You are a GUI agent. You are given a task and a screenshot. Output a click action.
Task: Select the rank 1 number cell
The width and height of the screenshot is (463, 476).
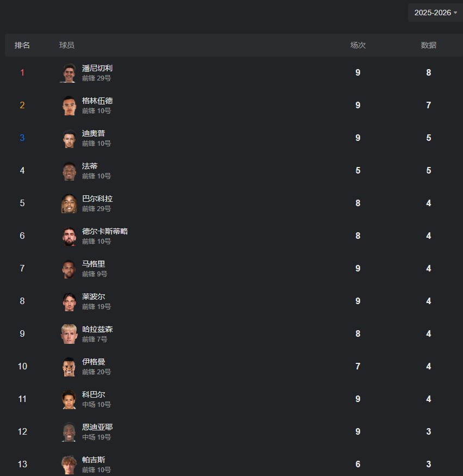(x=22, y=72)
